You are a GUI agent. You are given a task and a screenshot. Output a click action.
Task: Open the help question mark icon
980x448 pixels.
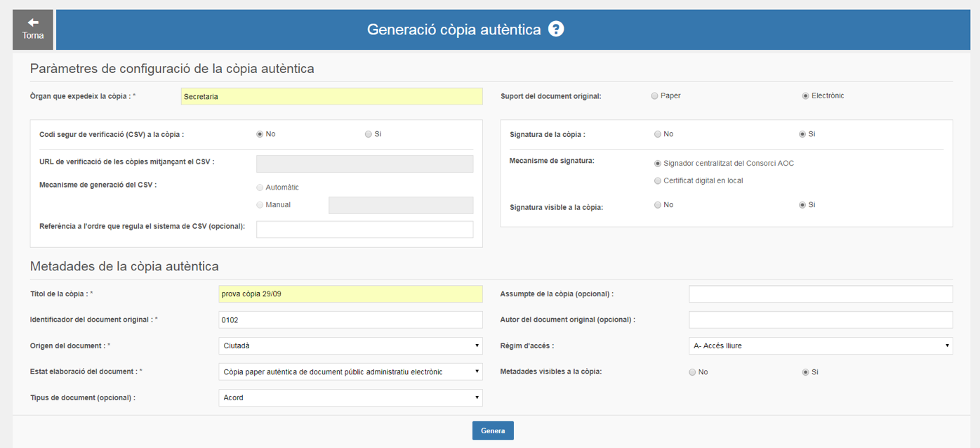click(x=556, y=29)
